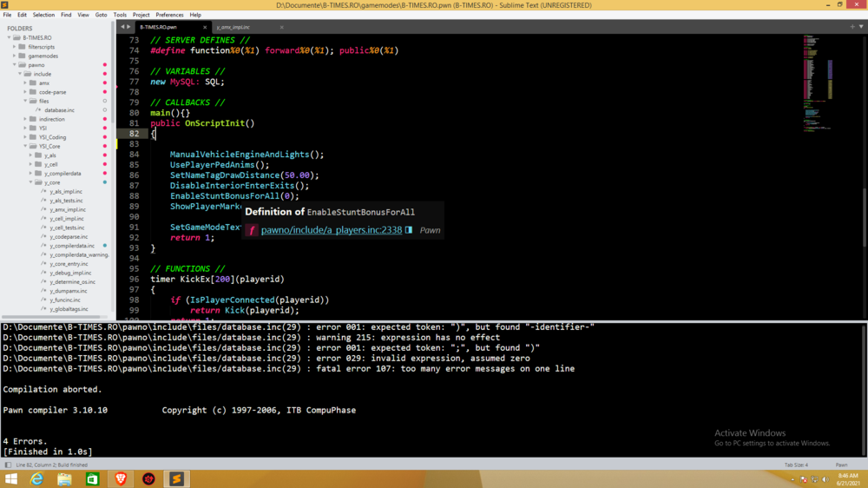Toggle sidebar icon in status bar
Screen dimensions: 868x488
click(x=8, y=465)
